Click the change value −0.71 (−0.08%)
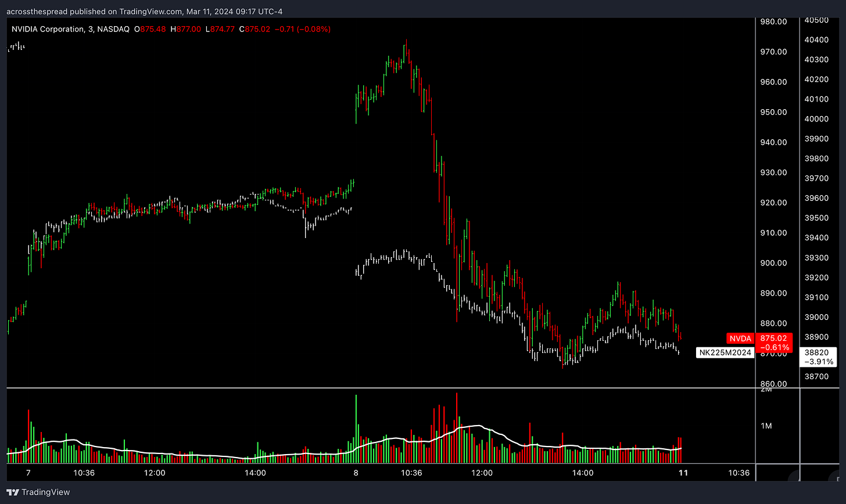The image size is (846, 504). (x=303, y=29)
